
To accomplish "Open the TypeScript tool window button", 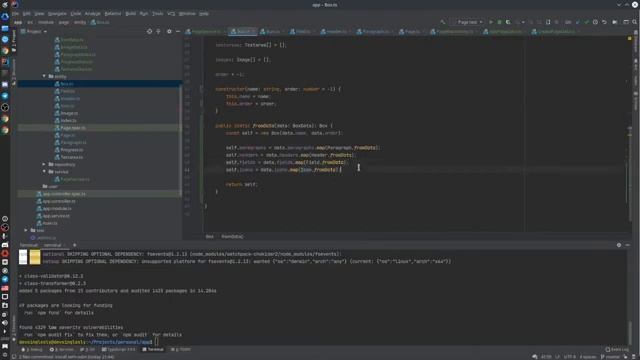I will tap(119, 350).
